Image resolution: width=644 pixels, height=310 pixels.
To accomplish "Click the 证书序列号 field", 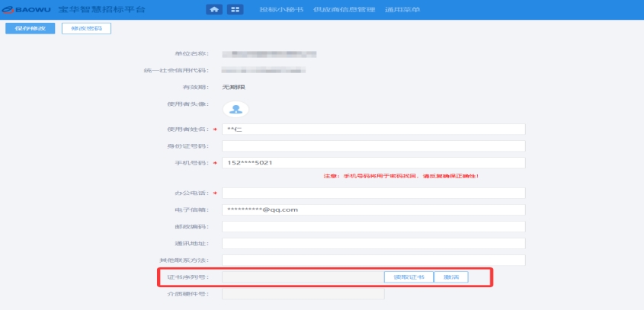I will pyautogui.click(x=303, y=277).
